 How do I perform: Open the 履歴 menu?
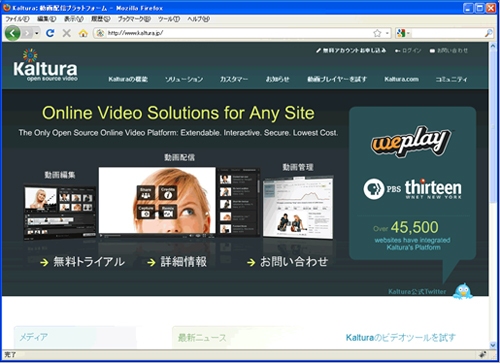point(101,19)
